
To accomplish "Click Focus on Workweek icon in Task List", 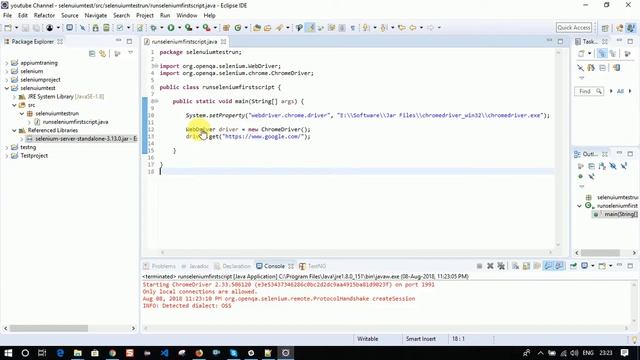I will pos(628,54).
